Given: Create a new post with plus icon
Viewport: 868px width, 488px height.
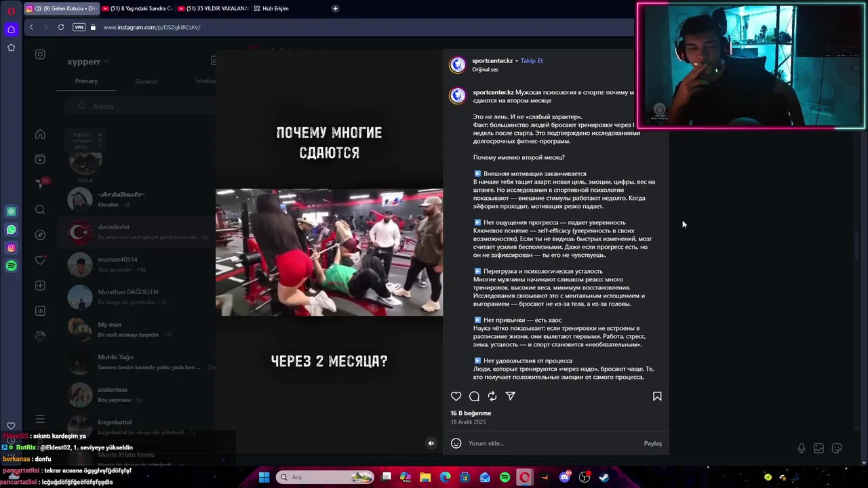Looking at the screenshot, I should pyautogui.click(x=40, y=285).
